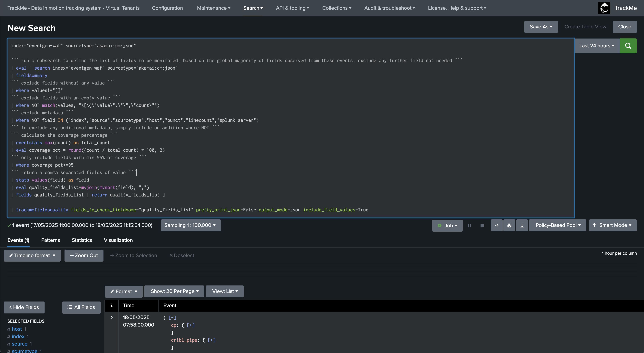
Task: Open the Search menu in navigation
Action: click(x=253, y=8)
